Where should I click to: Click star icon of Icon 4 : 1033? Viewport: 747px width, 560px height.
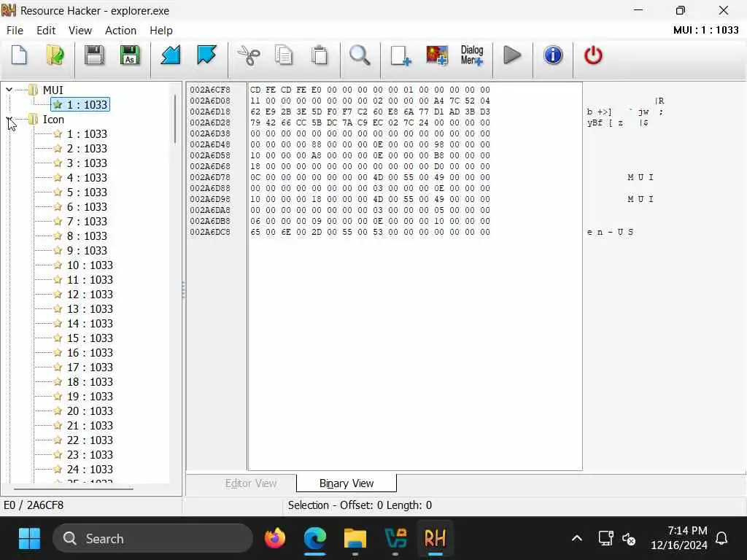(x=58, y=178)
